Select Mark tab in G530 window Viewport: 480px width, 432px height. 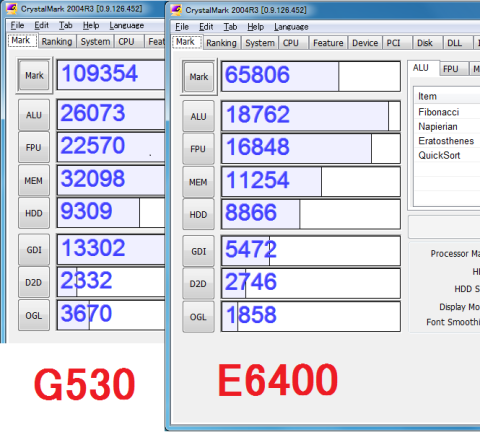[21, 40]
